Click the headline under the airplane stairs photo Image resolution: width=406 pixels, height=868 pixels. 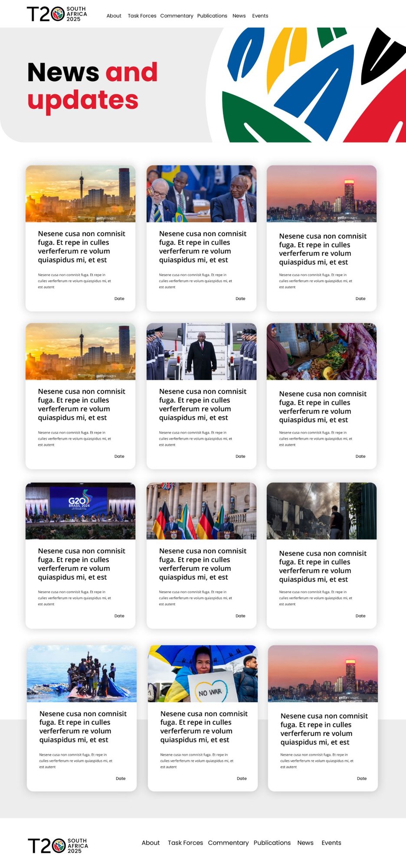point(203,404)
